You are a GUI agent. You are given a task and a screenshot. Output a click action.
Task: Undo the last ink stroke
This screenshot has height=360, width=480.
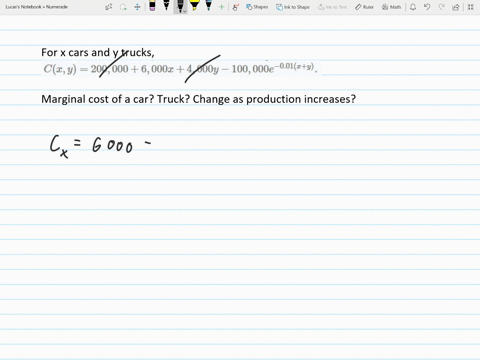point(427,7)
